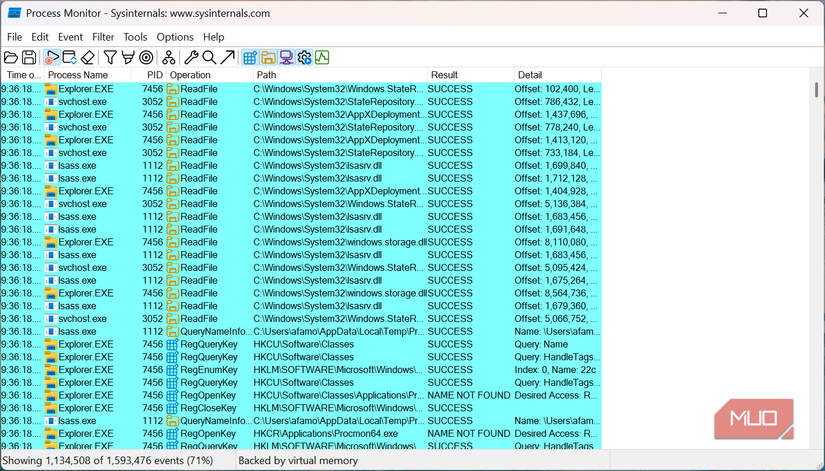Select the row with Offset: 1,712,128

(301, 178)
